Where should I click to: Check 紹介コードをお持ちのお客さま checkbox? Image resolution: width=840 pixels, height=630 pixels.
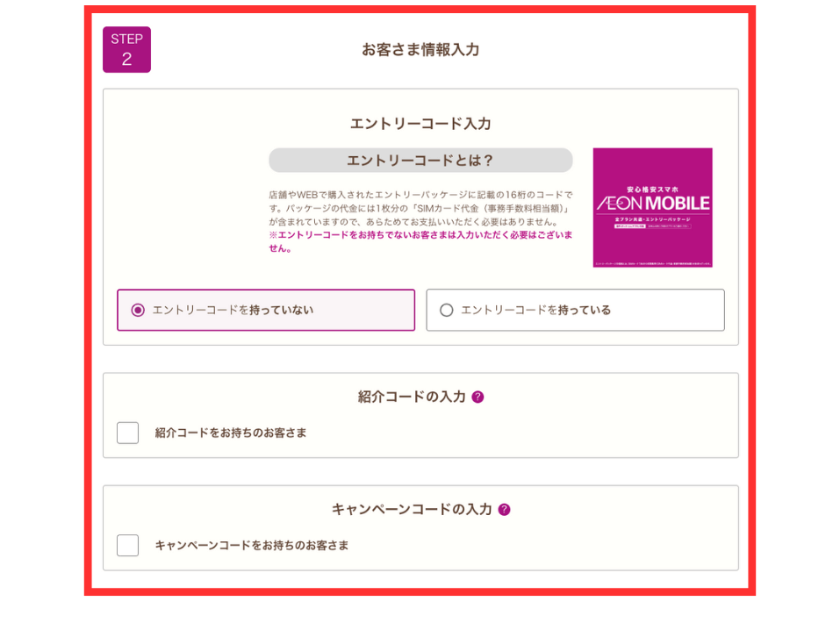tap(127, 433)
